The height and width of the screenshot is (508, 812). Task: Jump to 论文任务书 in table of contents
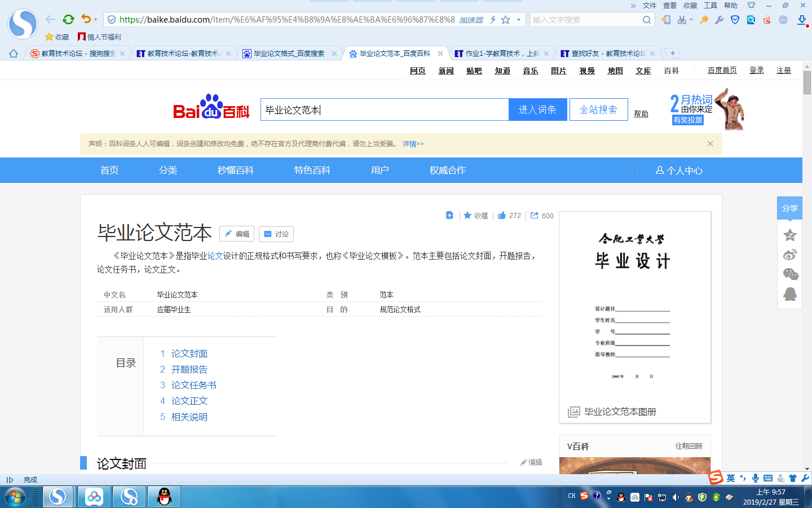(194, 385)
